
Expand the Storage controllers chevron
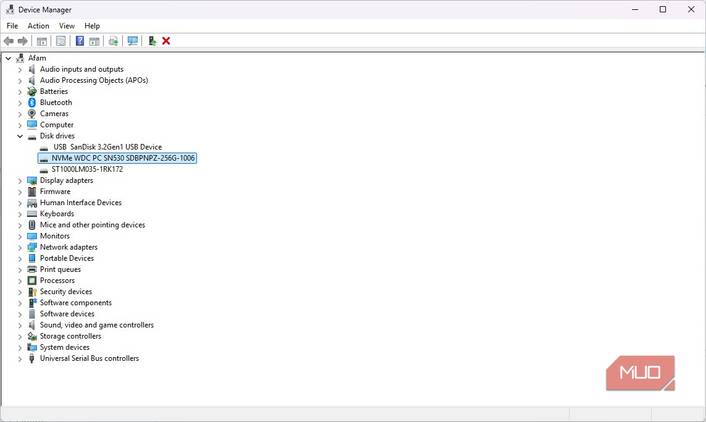(20, 336)
